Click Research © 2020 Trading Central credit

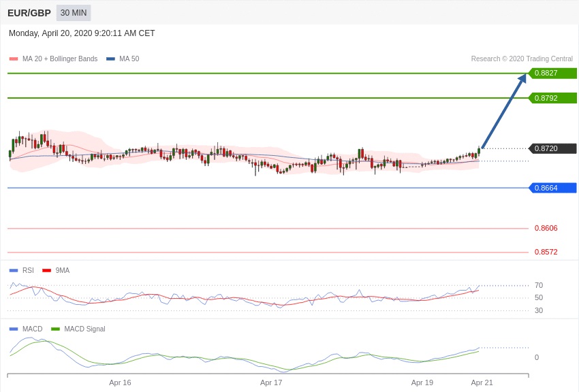tap(522, 59)
